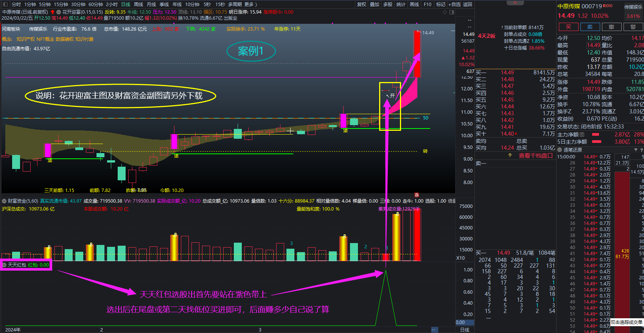Click 河南板块 sector label
Screen dimensions: 644x333
click(11, 29)
